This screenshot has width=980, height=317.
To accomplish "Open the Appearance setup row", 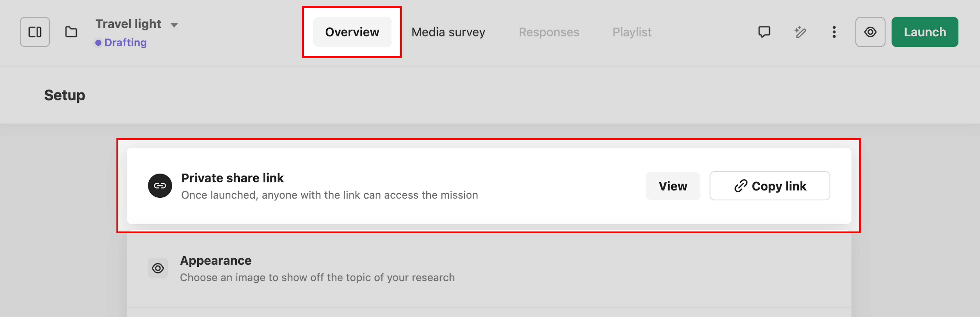I will (x=489, y=269).
